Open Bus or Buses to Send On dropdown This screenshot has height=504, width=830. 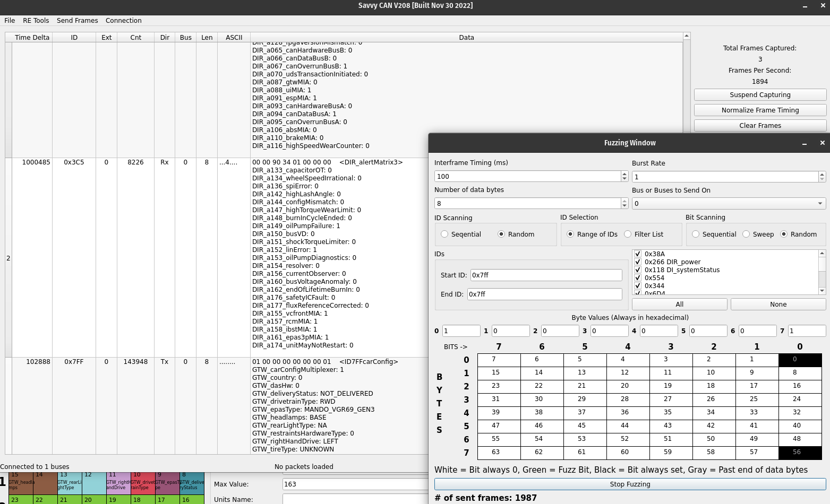pos(728,204)
